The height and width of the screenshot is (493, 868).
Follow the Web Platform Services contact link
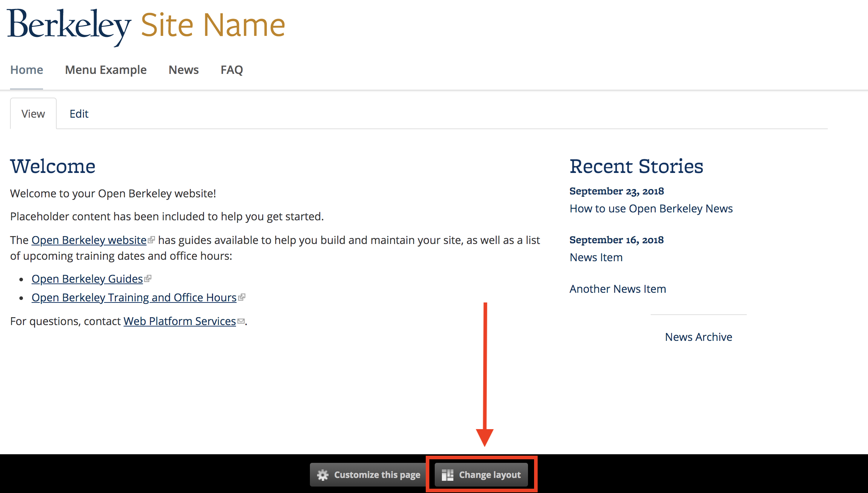tap(180, 321)
